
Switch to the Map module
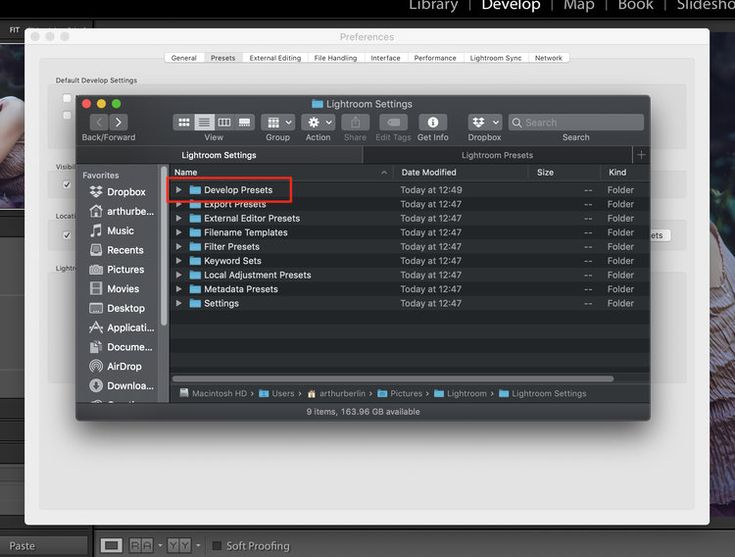[x=579, y=5]
